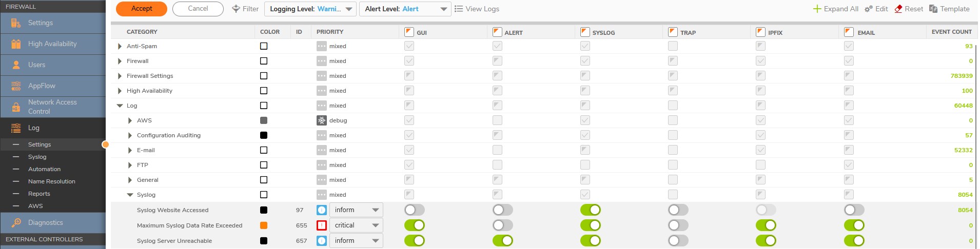Sort by the EVENT COUNT column header
Screen dimensions: 980x249
point(952,32)
